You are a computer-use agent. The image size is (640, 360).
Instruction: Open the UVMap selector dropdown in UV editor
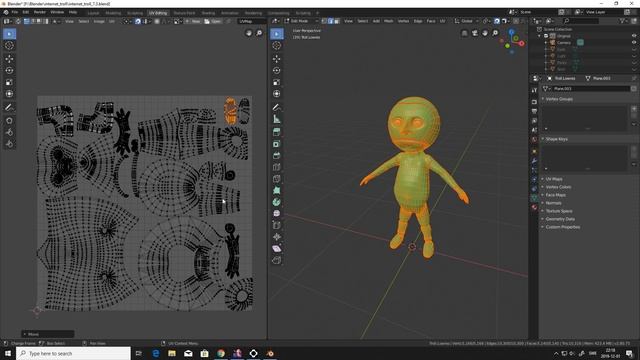click(251, 21)
